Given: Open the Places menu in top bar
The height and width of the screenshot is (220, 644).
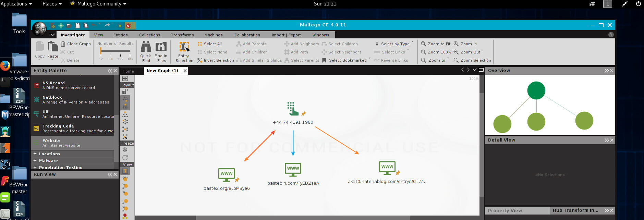Looking at the screenshot, I should pyautogui.click(x=52, y=4).
